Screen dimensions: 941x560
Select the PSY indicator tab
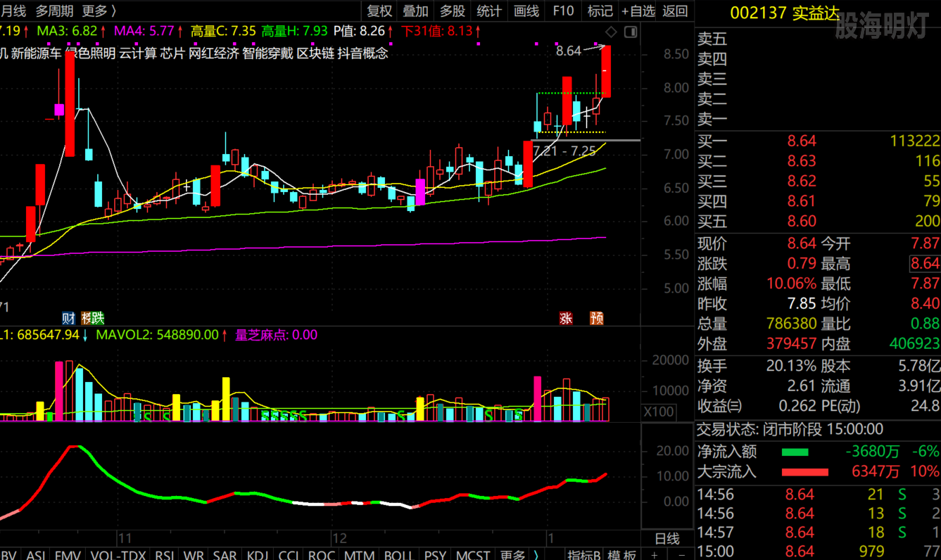pyautogui.click(x=435, y=555)
